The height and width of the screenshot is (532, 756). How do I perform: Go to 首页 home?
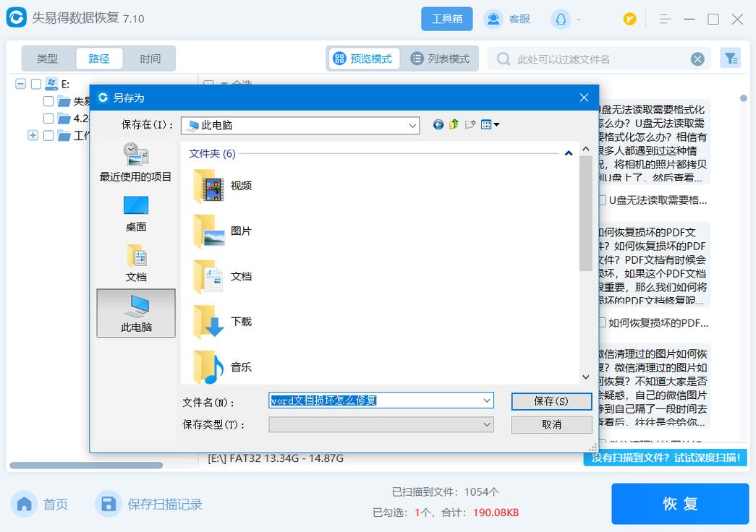point(41,504)
